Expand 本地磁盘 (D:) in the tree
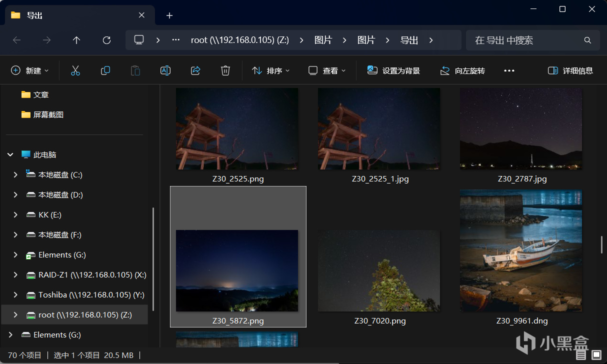 (15, 195)
